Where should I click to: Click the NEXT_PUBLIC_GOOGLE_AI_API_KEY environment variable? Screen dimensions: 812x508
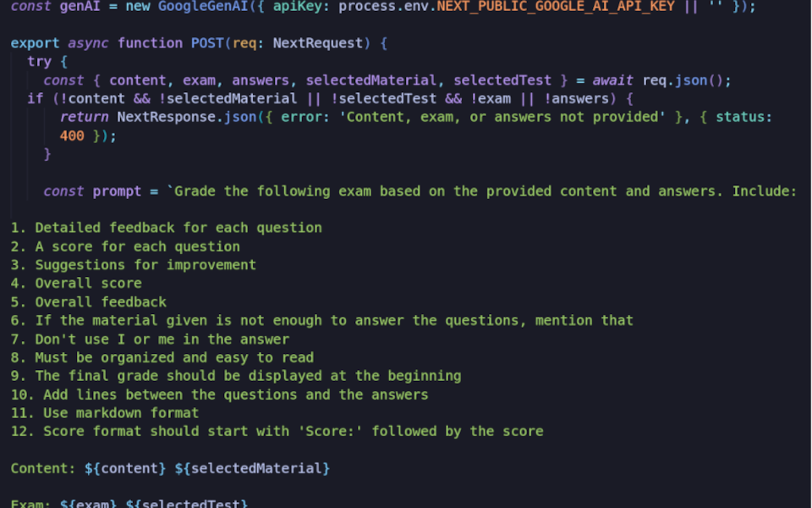(556, 6)
